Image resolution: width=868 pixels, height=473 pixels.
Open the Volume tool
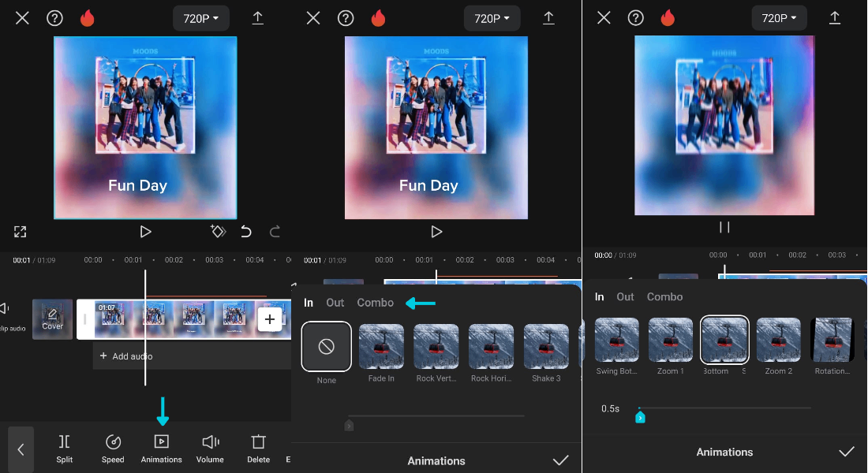click(210, 449)
